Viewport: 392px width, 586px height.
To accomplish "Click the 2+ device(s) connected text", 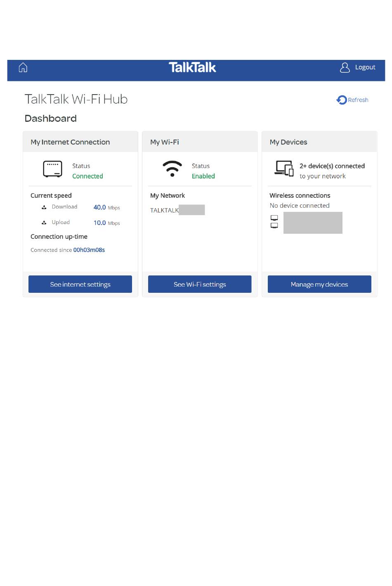I will tap(332, 166).
